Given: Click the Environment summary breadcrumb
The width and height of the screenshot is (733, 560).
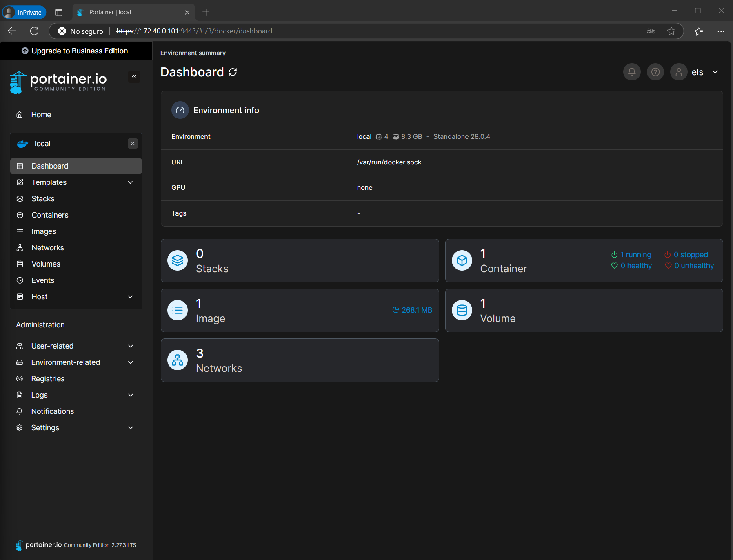Looking at the screenshot, I should pyautogui.click(x=193, y=53).
